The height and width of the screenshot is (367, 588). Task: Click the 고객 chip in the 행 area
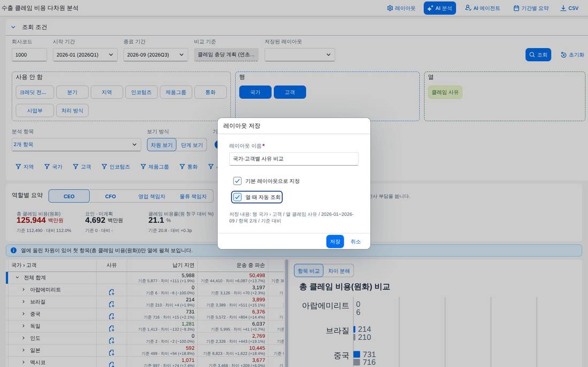tap(290, 92)
